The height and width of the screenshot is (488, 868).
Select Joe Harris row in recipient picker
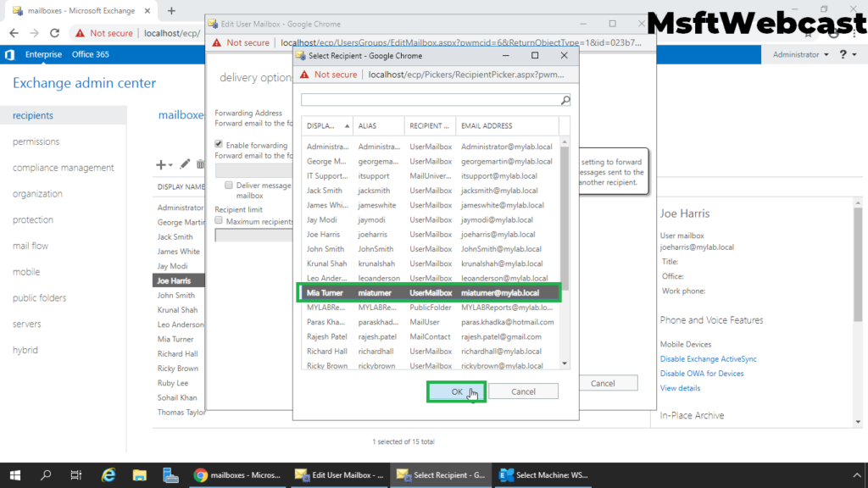[x=430, y=235]
